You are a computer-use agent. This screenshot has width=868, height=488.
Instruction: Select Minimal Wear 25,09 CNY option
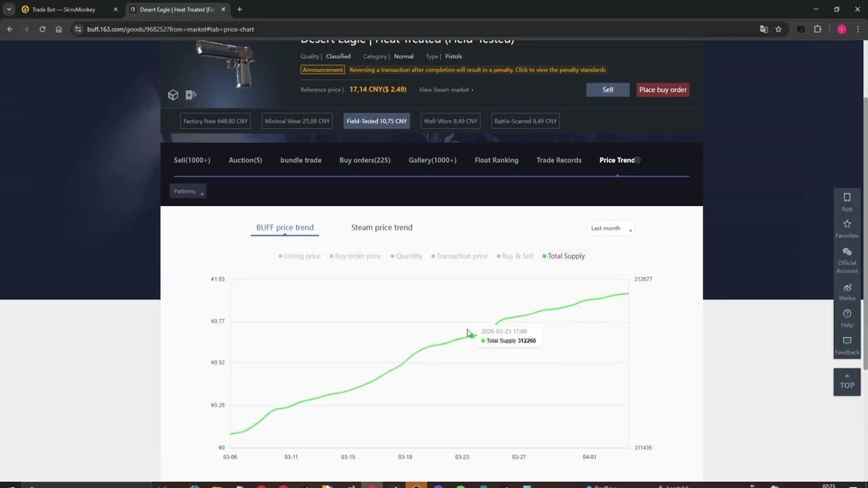pos(297,121)
